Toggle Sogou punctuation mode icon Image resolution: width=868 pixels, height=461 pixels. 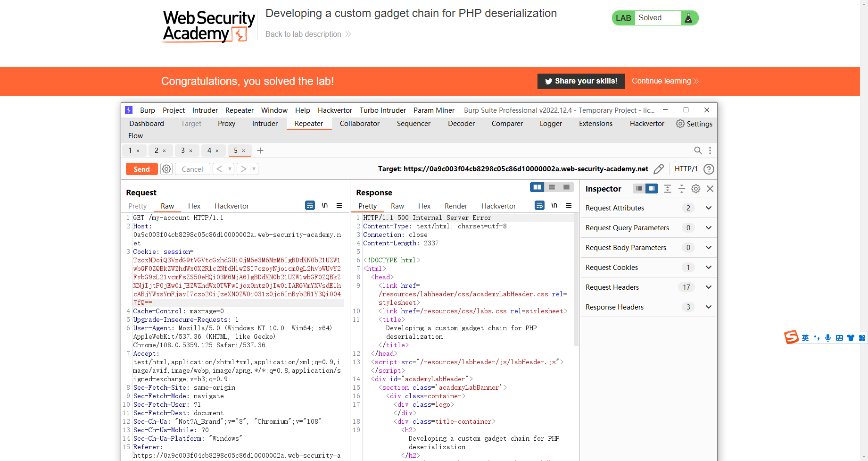817,338
